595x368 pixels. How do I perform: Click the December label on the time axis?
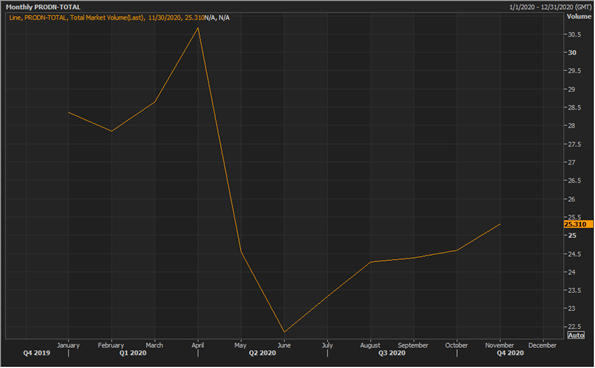click(x=542, y=345)
